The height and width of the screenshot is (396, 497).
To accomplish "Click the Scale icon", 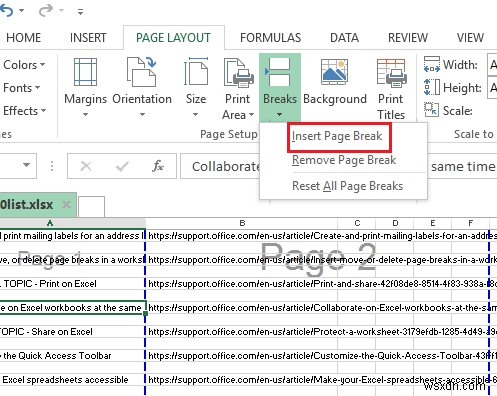I will click(431, 110).
